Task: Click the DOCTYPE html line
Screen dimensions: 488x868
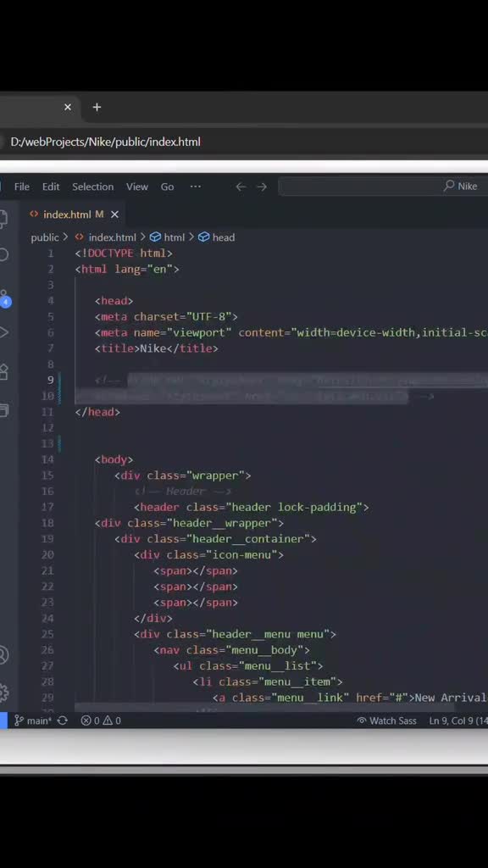Action: click(124, 253)
